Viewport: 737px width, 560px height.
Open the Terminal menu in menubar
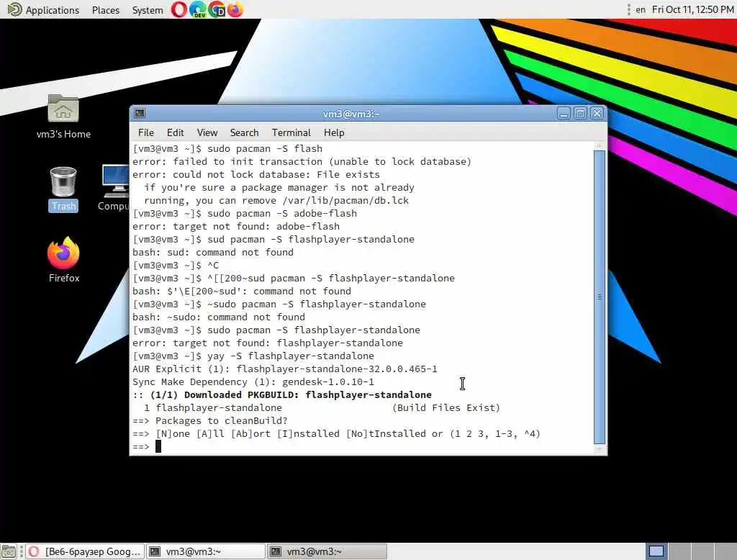pyautogui.click(x=291, y=132)
